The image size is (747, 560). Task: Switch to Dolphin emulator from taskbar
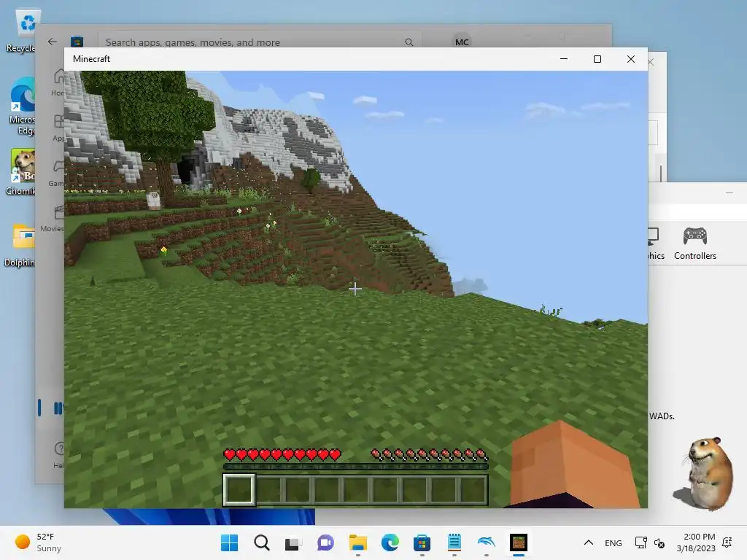pyautogui.click(x=487, y=542)
